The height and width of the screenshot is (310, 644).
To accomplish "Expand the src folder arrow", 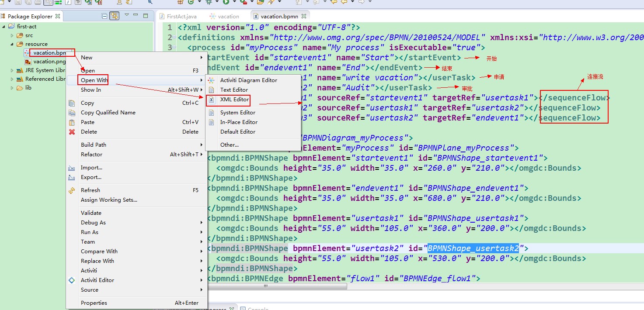I will [12, 35].
